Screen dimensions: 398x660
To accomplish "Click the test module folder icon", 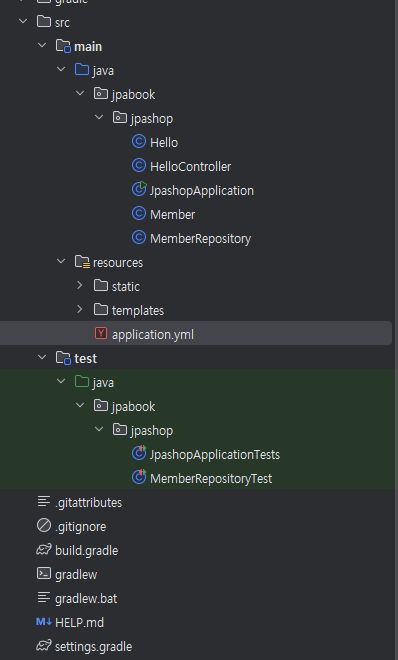I will coord(63,357).
